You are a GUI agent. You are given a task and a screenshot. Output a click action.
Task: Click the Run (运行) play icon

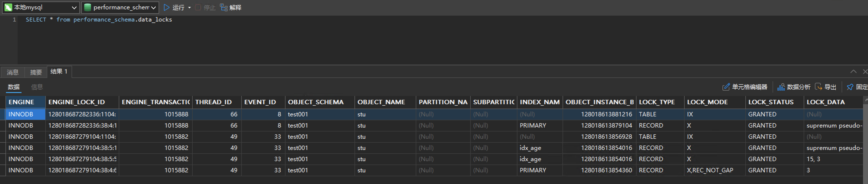tap(167, 7)
